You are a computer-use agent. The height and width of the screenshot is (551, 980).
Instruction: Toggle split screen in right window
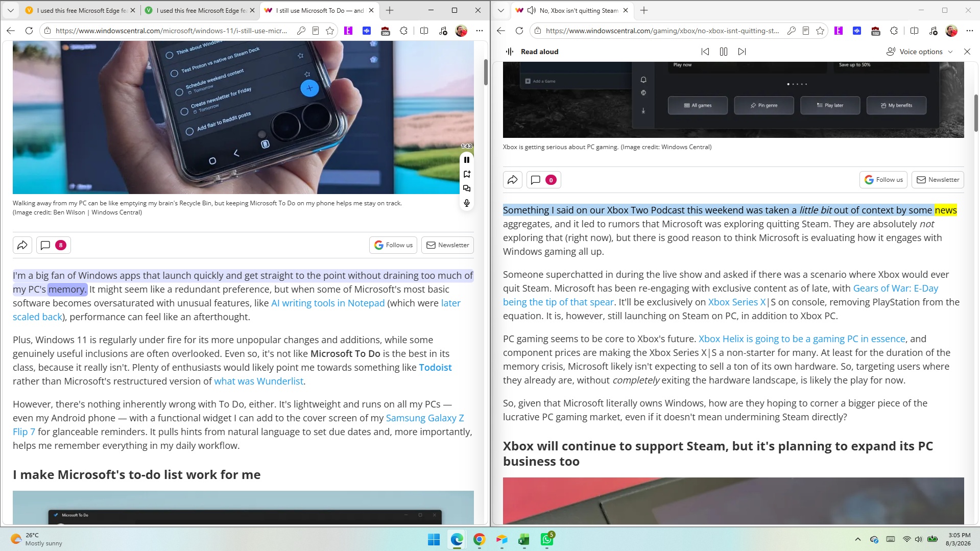tap(914, 31)
